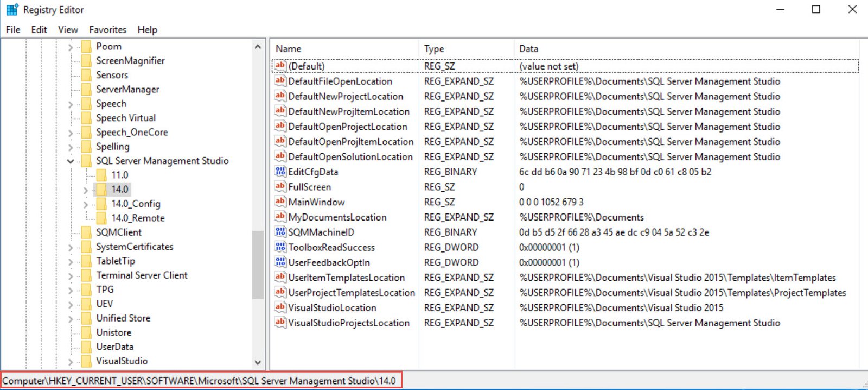Select the ServerManager key
The image size is (868, 390).
point(127,89)
